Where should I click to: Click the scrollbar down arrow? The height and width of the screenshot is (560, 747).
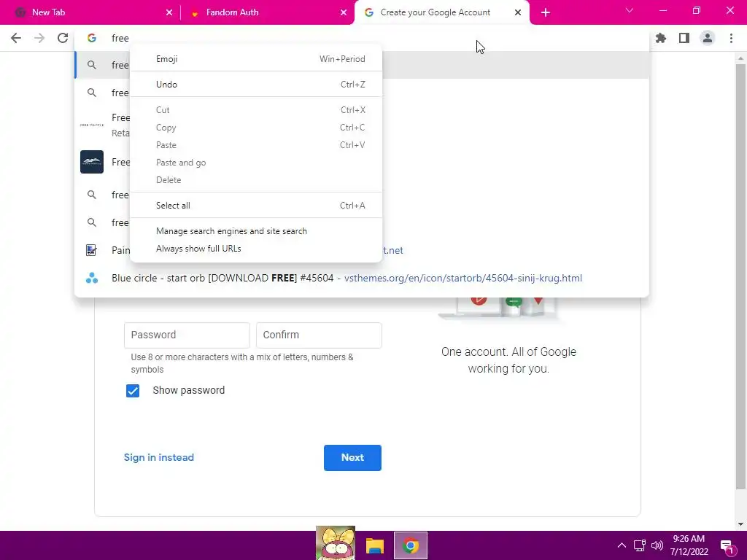[x=740, y=524]
